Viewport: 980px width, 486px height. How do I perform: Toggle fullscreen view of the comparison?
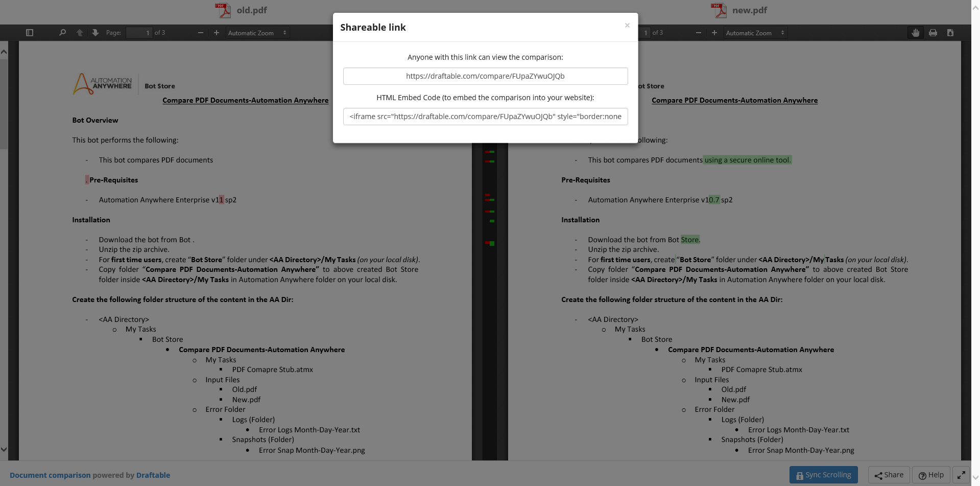961,475
